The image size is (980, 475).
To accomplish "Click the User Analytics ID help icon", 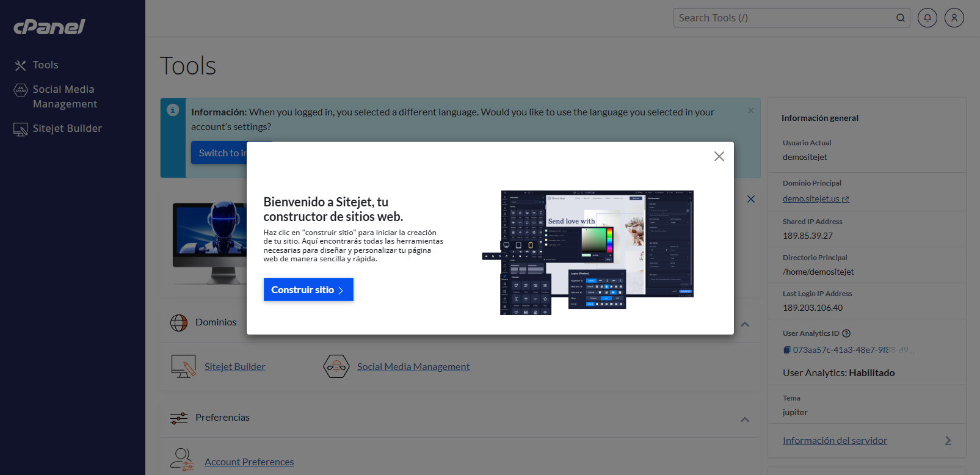I will 846,333.
